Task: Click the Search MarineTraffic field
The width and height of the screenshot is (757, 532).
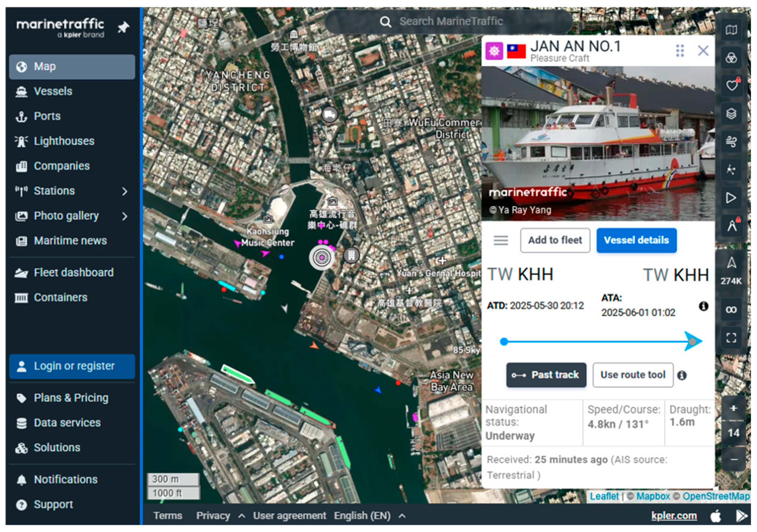Action: [x=448, y=22]
